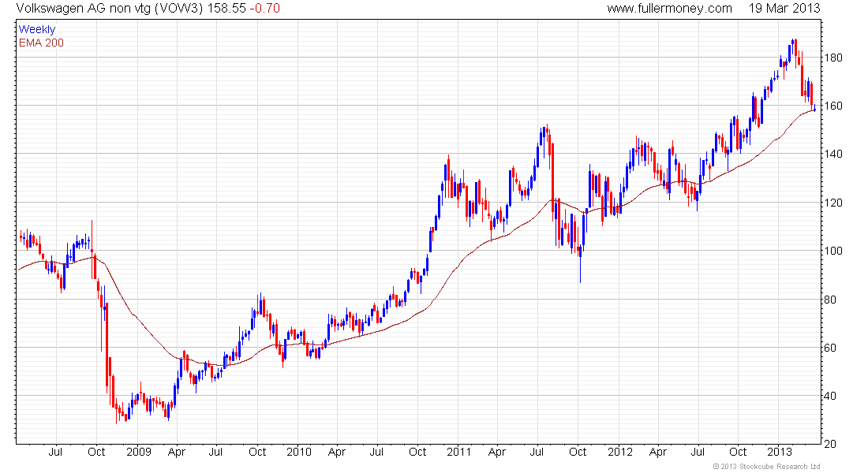The width and height of the screenshot is (868, 473).
Task: Click the 80 price axis label
Action: pos(830,300)
